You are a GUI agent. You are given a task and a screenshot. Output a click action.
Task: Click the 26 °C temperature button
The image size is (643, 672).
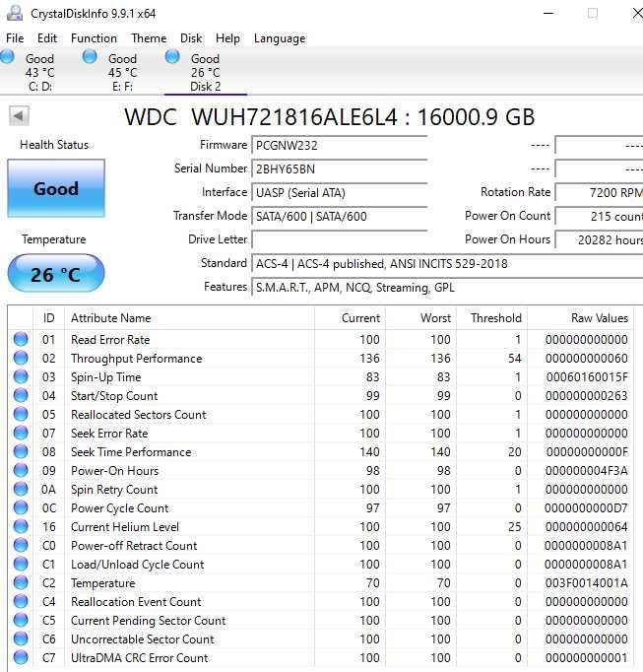(x=56, y=274)
